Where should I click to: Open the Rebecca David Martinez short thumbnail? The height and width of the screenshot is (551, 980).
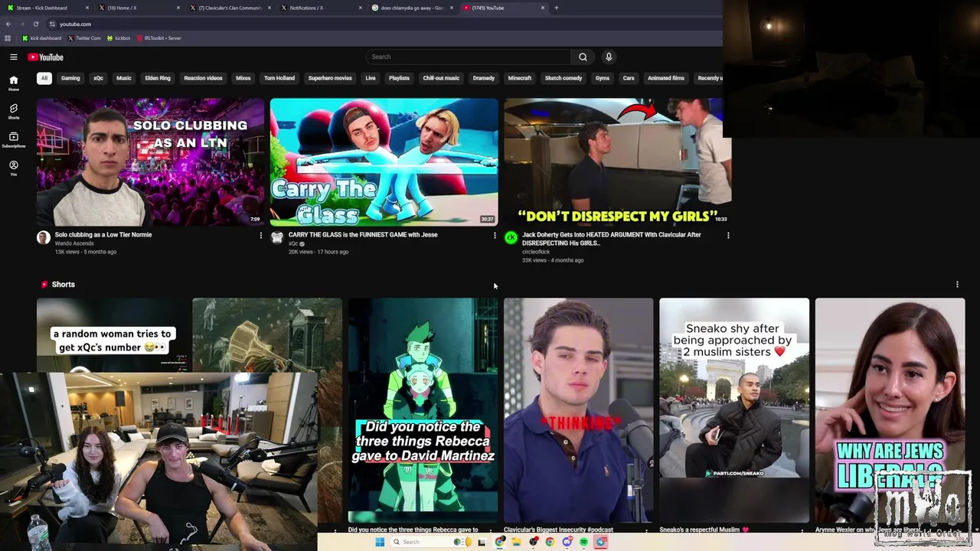423,410
